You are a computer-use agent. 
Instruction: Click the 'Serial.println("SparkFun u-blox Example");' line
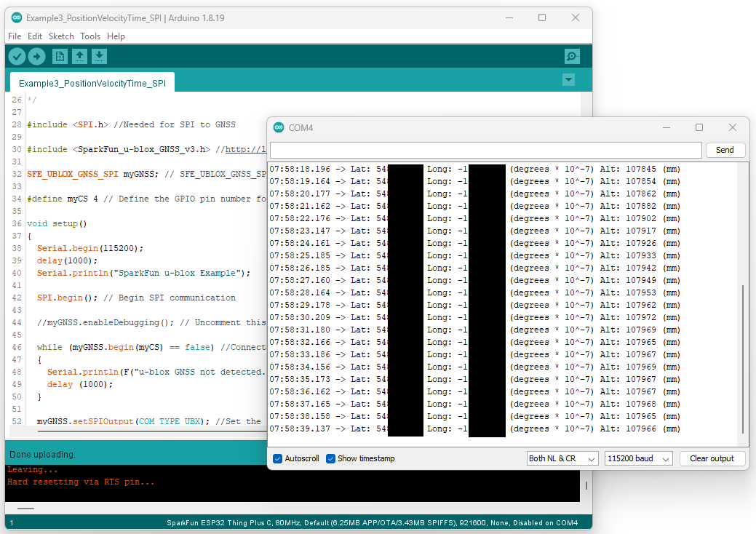click(x=143, y=273)
